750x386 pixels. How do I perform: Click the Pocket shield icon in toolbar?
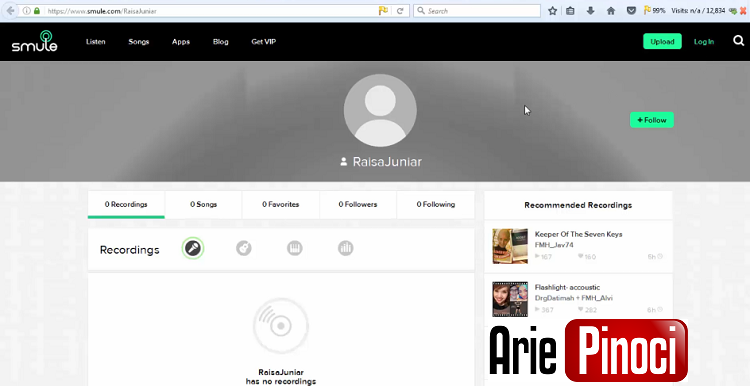pos(631,11)
